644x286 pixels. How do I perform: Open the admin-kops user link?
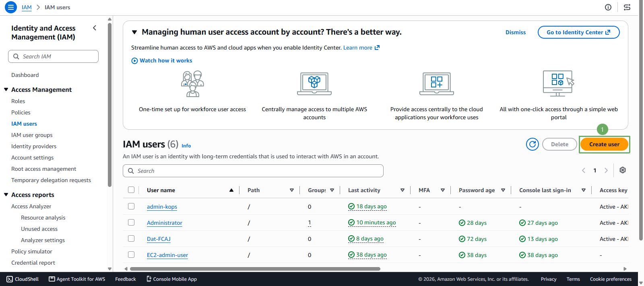coord(162,207)
